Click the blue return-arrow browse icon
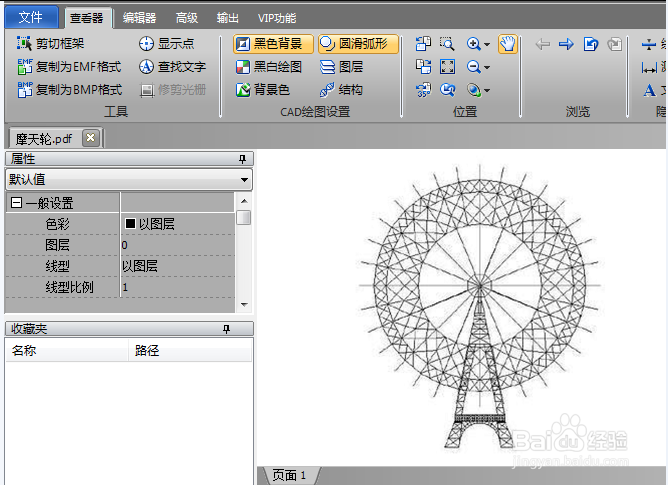 tap(591, 43)
